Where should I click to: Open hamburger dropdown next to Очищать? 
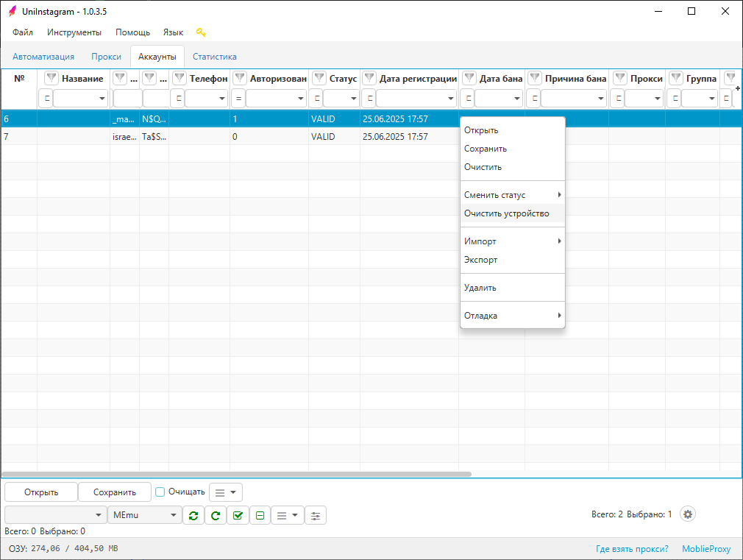226,492
